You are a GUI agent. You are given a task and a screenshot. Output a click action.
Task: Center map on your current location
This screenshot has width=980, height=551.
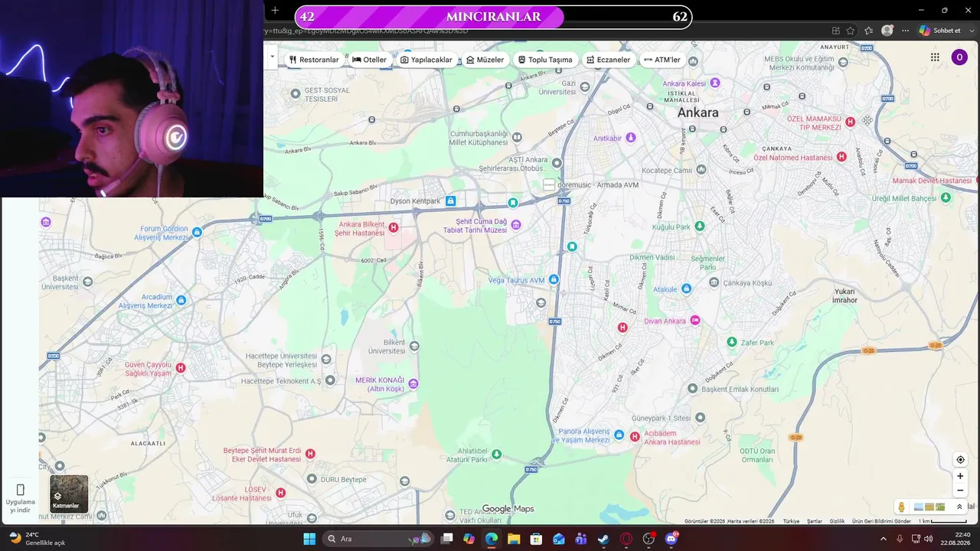(x=960, y=460)
